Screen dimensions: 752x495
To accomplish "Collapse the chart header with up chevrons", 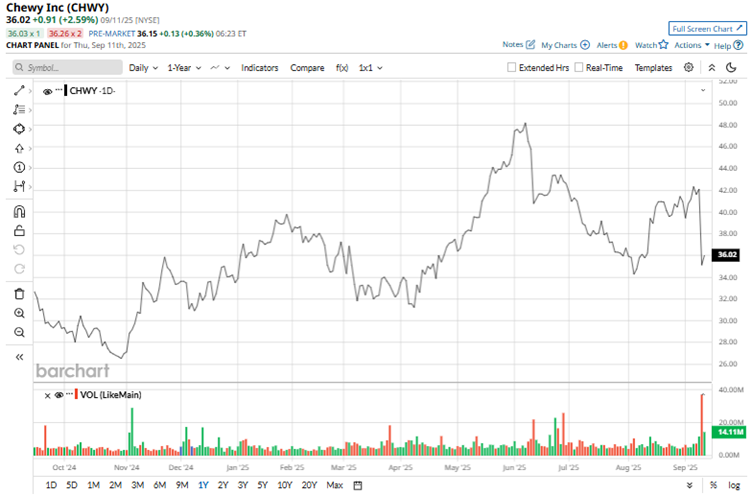I will tap(712, 68).
